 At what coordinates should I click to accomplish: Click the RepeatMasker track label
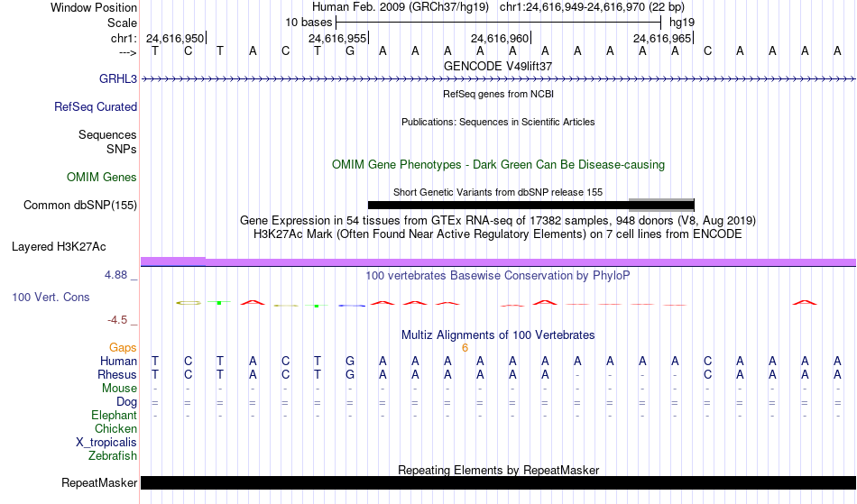tap(99, 482)
